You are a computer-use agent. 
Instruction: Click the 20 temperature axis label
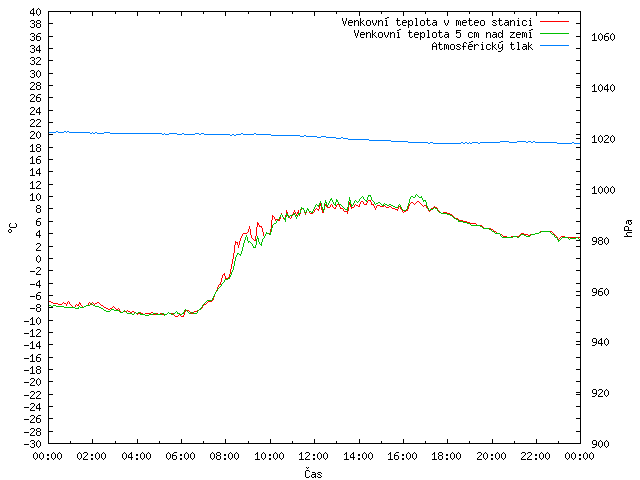(35, 135)
